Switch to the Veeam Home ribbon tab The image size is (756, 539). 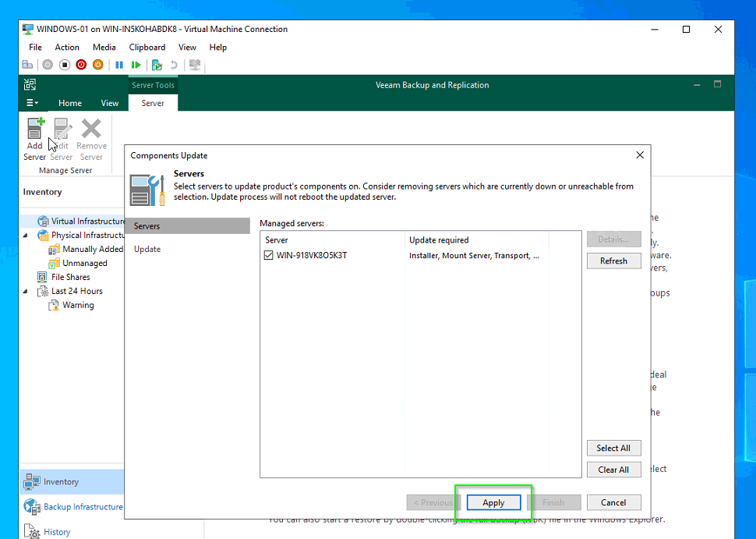[70, 103]
